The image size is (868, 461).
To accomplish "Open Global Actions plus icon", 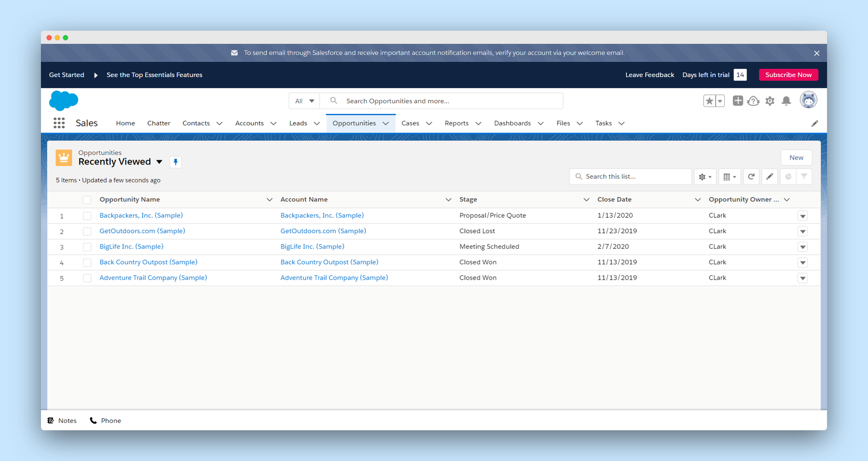I will (x=738, y=100).
